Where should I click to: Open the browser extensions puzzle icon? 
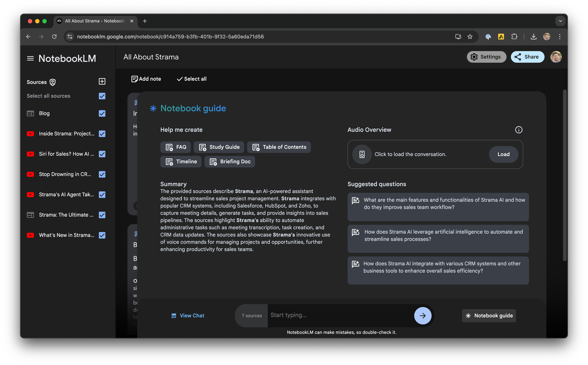[514, 36]
